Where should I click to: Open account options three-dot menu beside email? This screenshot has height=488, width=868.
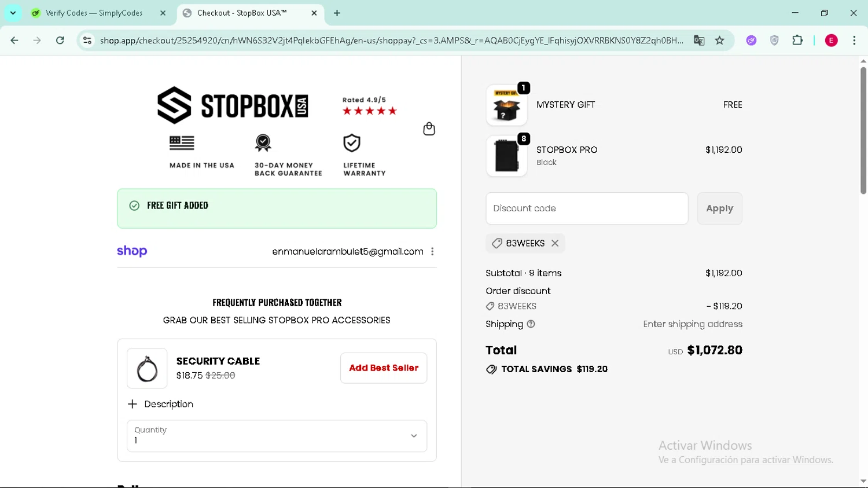[x=432, y=251]
